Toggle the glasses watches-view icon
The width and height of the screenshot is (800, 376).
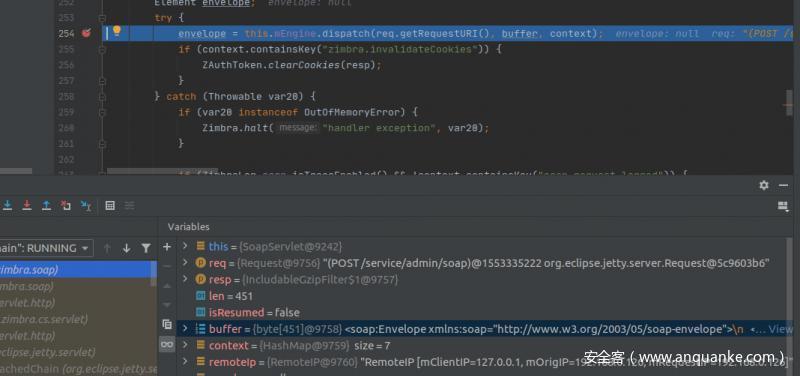(167, 345)
